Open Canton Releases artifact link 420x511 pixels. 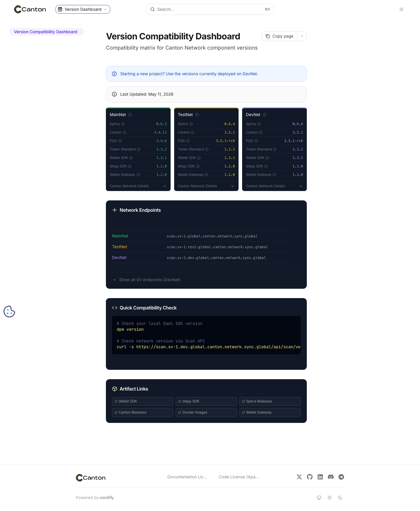coord(143,412)
